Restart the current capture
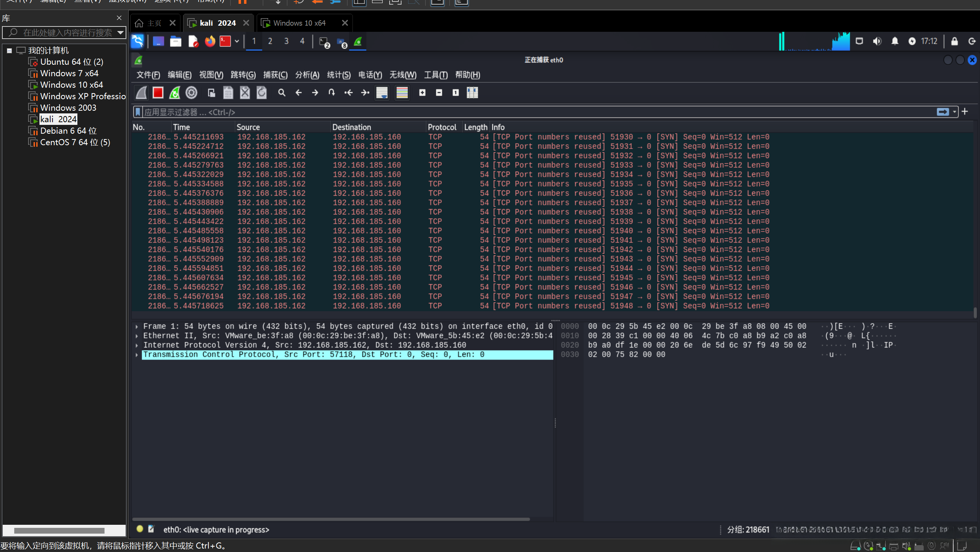This screenshot has height=552, width=980. point(175,93)
